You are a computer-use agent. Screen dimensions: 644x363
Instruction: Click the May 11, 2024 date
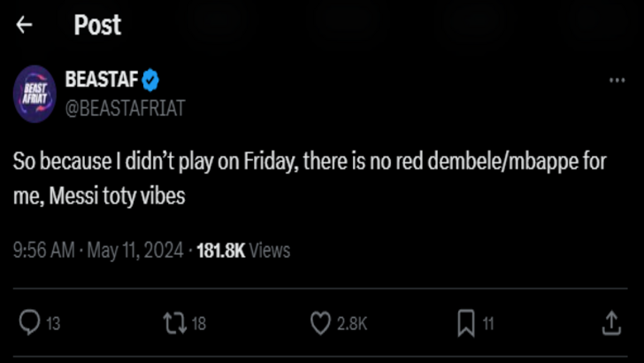(132, 251)
